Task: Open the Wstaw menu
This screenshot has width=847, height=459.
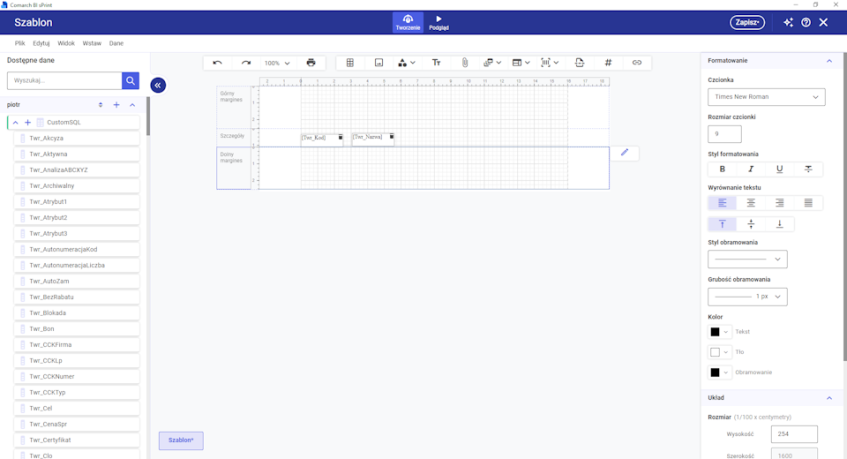Action: tap(92, 44)
